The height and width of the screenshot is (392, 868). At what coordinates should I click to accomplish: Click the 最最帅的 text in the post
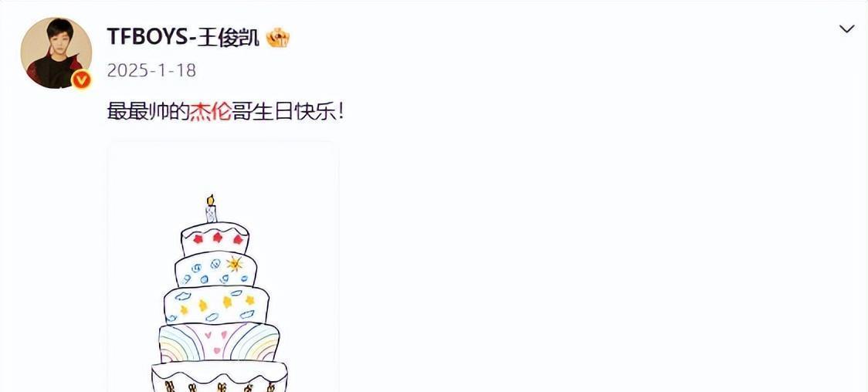(x=148, y=112)
